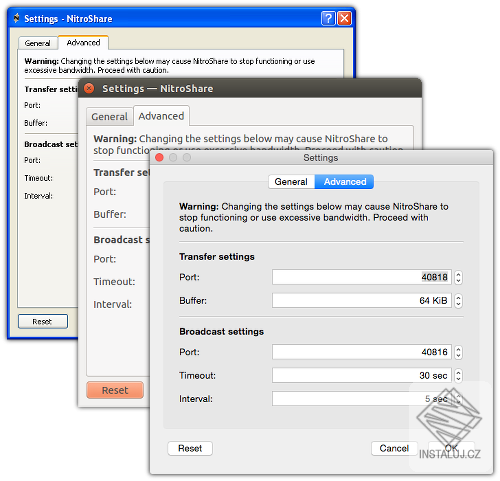Viewport: 500px width, 481px height.
Task: Click Reset button in macOS Settings window
Action: [190, 448]
